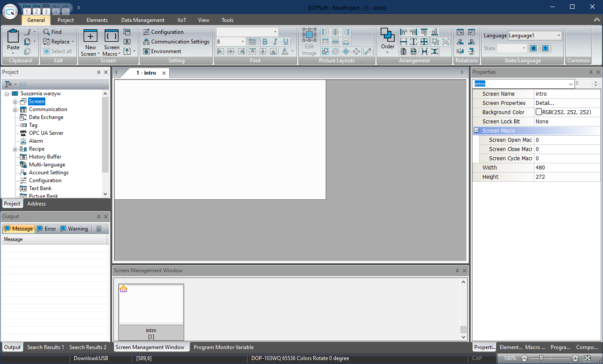Click the Underline font icon
Image resolution: width=603 pixels, height=364 pixels.
click(286, 42)
